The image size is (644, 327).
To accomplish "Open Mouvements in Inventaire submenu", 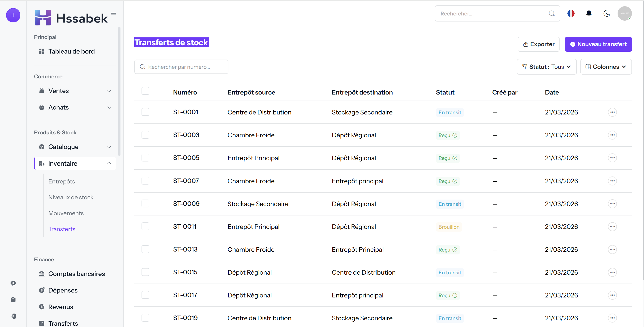I will [x=66, y=213].
